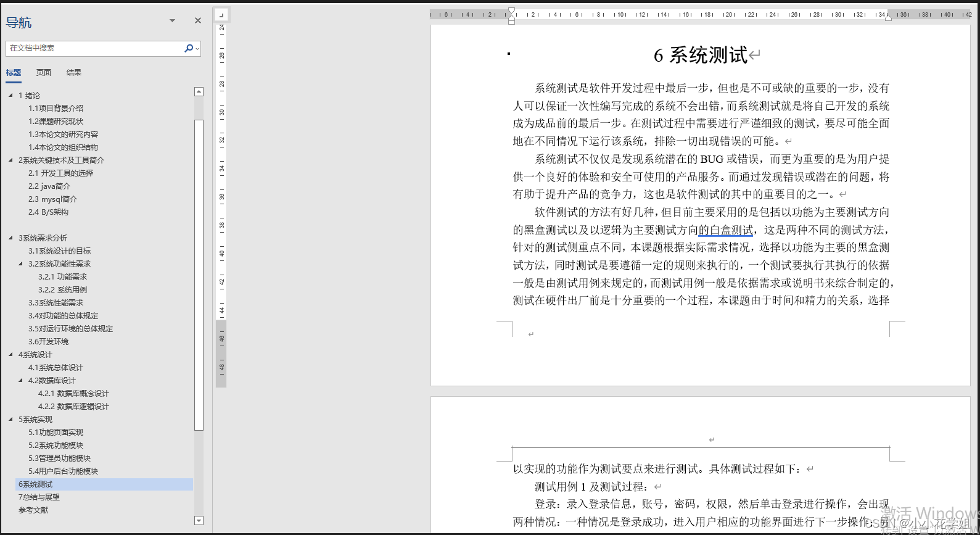The width and height of the screenshot is (980, 535).
Task: Go to heading 3.2.2 系统用例
Action: point(62,289)
